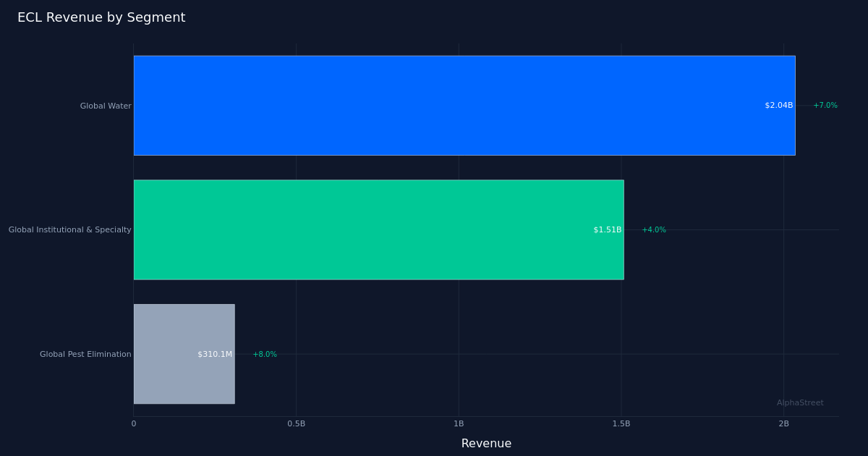
Task: Click the +4.0% growth indicator
Action: coord(653,229)
